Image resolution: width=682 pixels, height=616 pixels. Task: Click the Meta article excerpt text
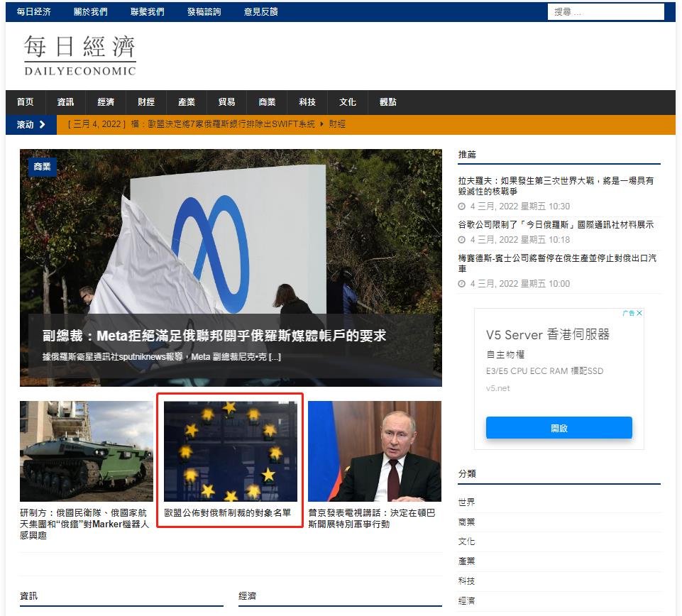click(x=162, y=357)
